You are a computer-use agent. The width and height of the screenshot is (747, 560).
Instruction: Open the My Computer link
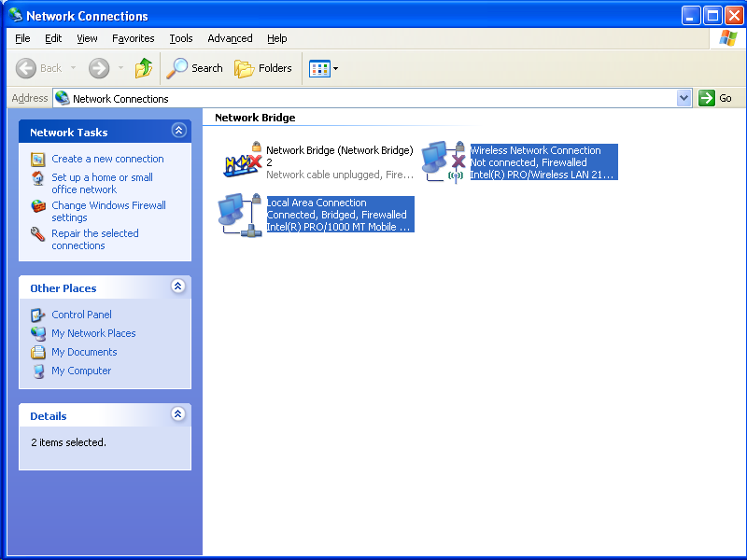click(81, 371)
